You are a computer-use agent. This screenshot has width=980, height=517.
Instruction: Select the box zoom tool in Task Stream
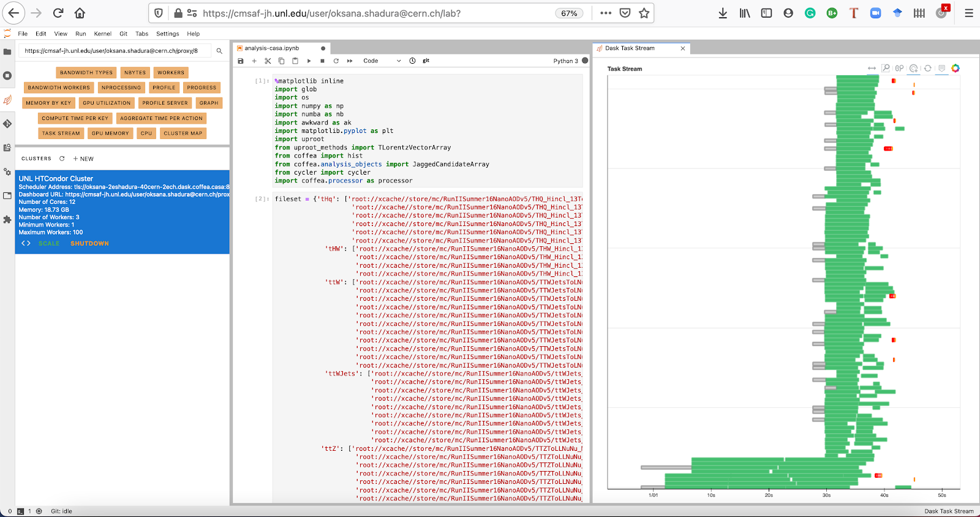886,69
